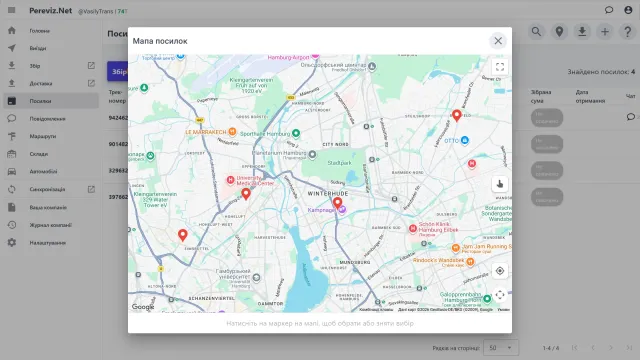Viewport: 640px width, 360px height.
Task: Click the plus add-parcel icon
Action: click(x=605, y=31)
